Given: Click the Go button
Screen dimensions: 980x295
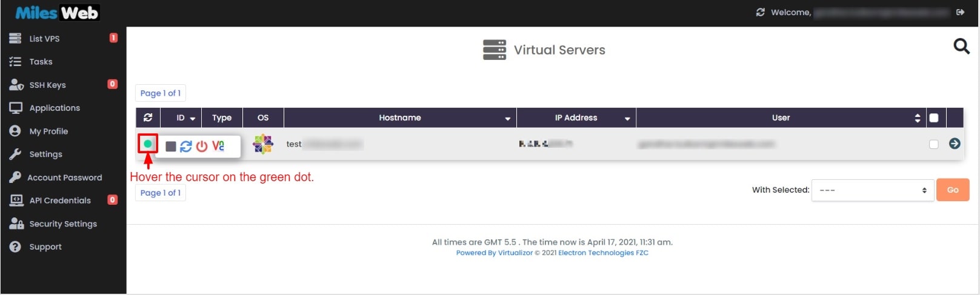Looking at the screenshot, I should [953, 190].
